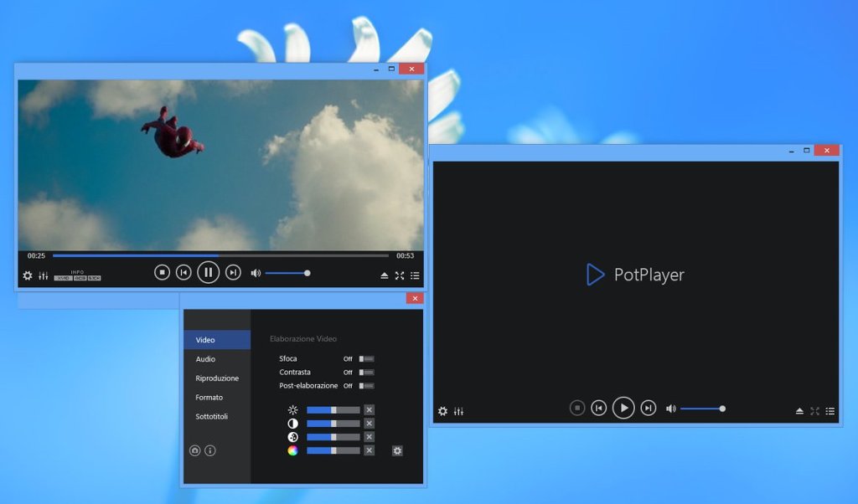Adjust the brightness slider

333,410
